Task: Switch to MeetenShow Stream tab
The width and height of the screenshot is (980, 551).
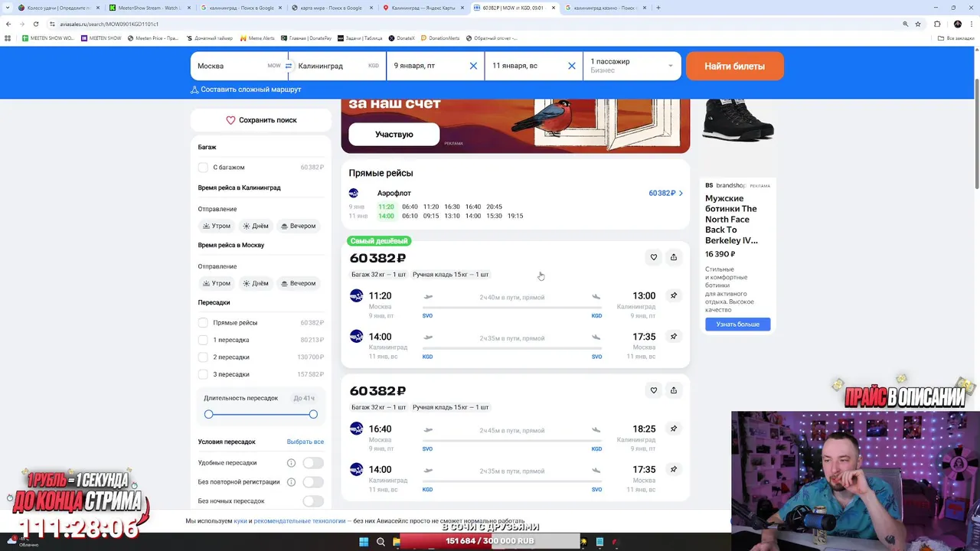Action: click(x=149, y=8)
